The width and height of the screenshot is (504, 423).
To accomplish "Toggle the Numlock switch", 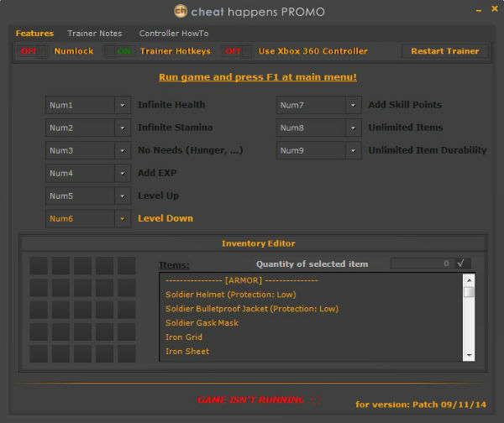I will (33, 51).
